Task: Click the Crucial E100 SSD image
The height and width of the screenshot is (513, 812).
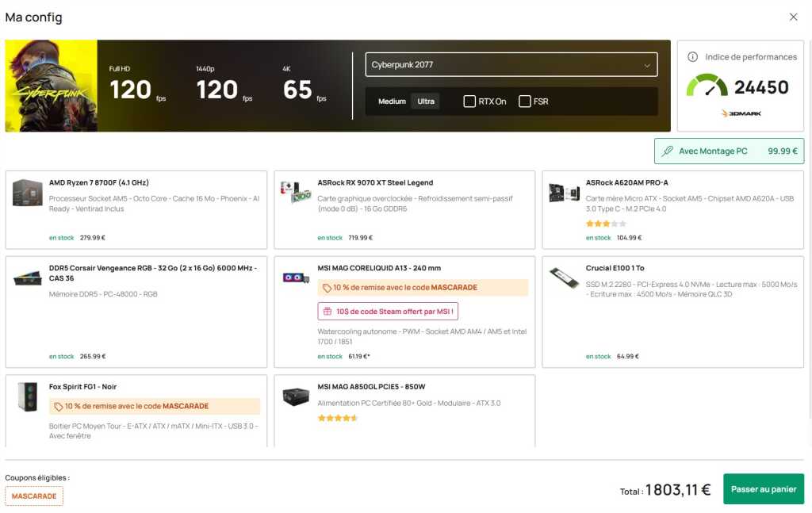Action: pyautogui.click(x=564, y=278)
